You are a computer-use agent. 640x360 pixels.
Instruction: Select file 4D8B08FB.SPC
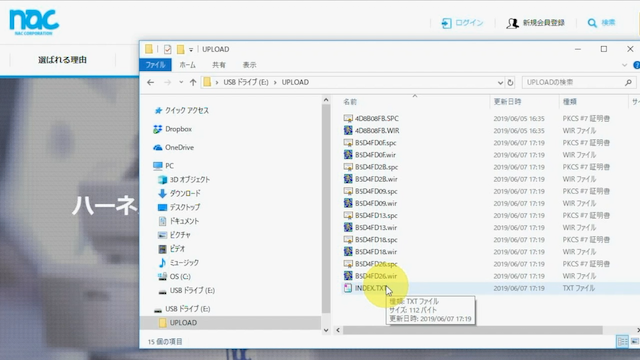[376, 119]
